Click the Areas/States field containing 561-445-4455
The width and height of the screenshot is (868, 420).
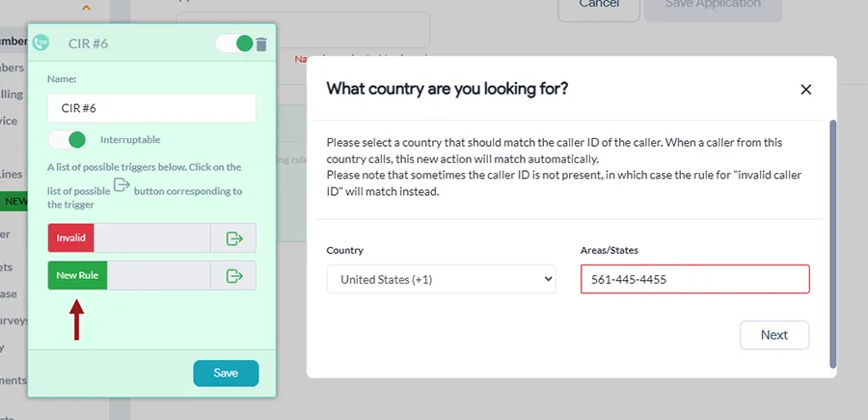tap(694, 279)
